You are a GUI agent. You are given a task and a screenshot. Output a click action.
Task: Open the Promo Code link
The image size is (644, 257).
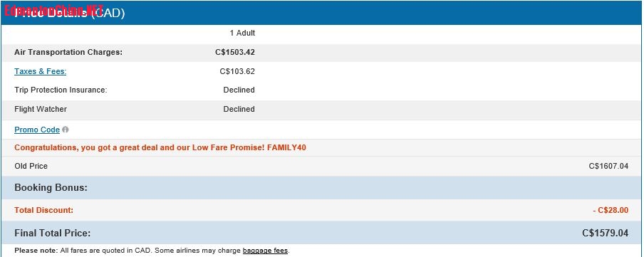click(37, 130)
